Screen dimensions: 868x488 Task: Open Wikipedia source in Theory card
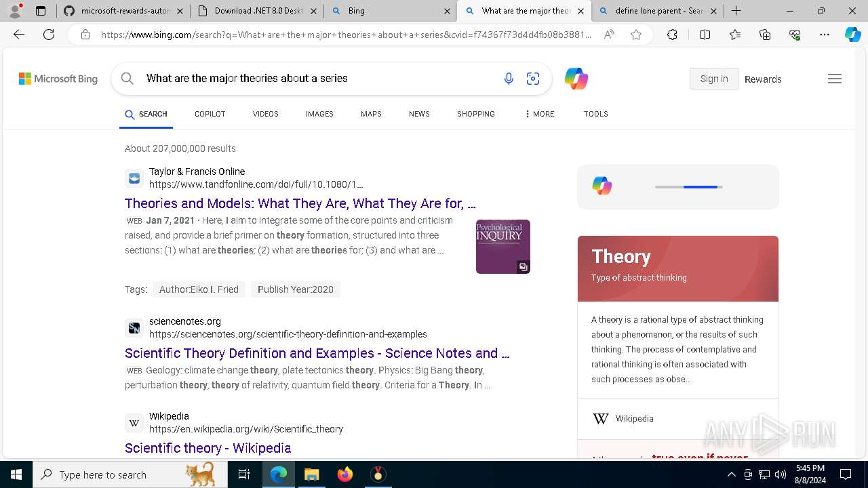[x=634, y=419]
